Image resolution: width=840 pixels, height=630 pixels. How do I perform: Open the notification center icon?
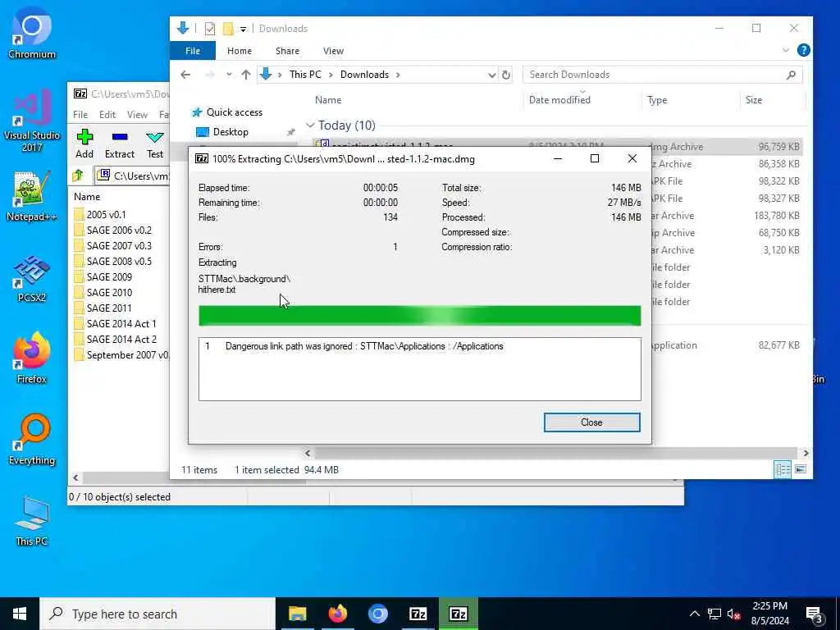pos(815,614)
